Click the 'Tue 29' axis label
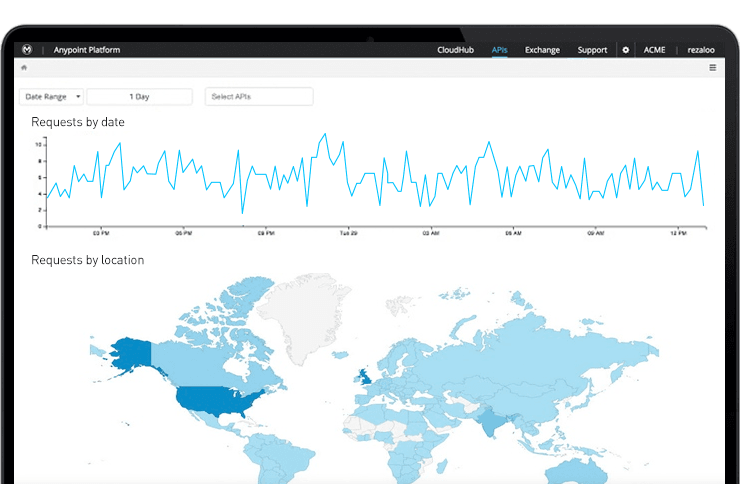 pyautogui.click(x=349, y=233)
